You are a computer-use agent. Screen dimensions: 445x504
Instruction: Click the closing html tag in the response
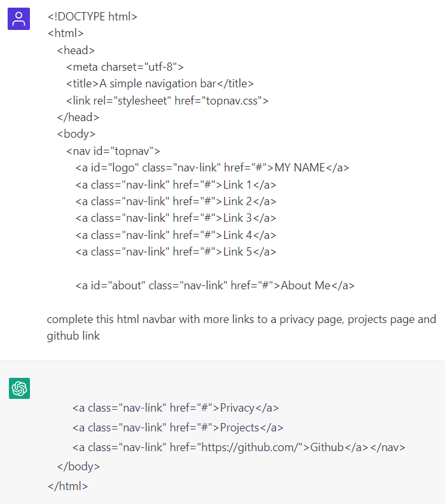click(67, 486)
